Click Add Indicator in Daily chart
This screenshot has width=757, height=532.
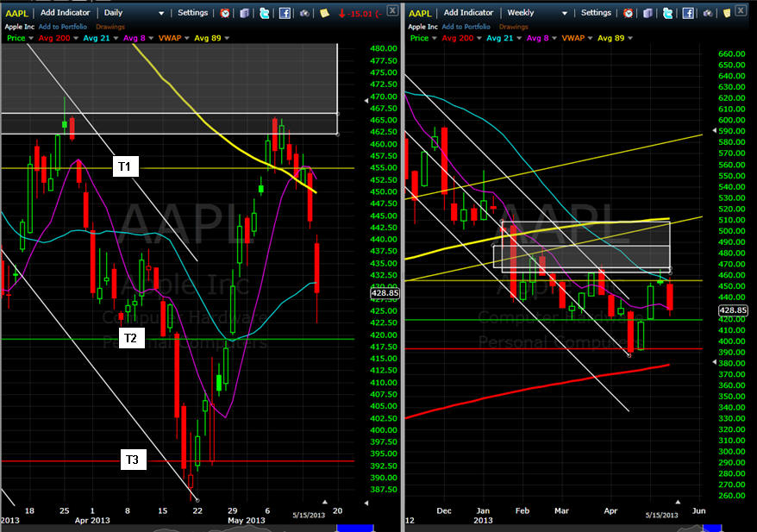[66, 13]
